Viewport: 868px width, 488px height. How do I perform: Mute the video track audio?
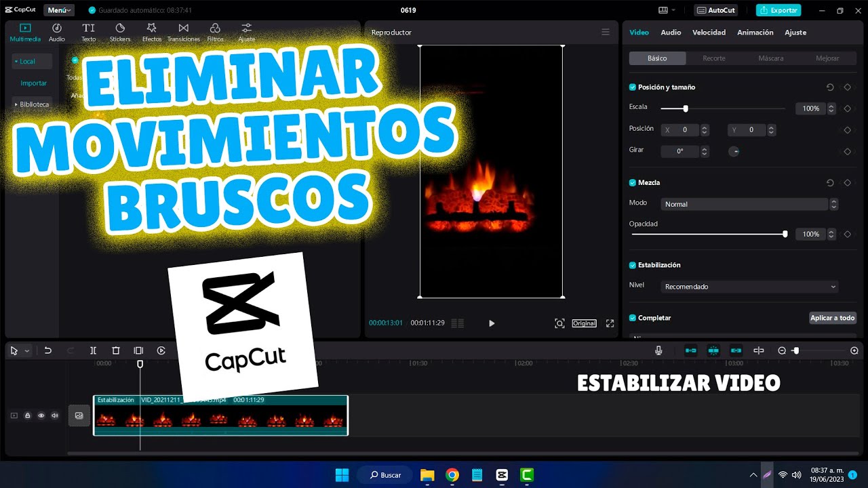click(55, 415)
